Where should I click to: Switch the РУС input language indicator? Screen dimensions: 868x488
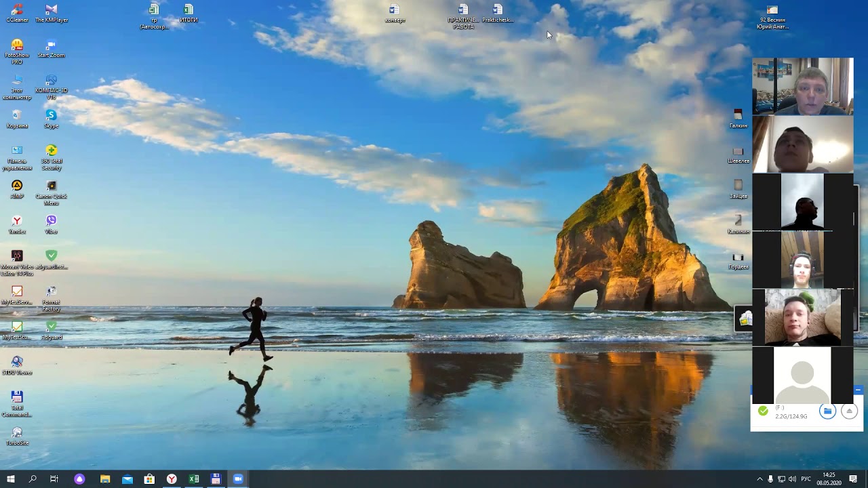806,479
